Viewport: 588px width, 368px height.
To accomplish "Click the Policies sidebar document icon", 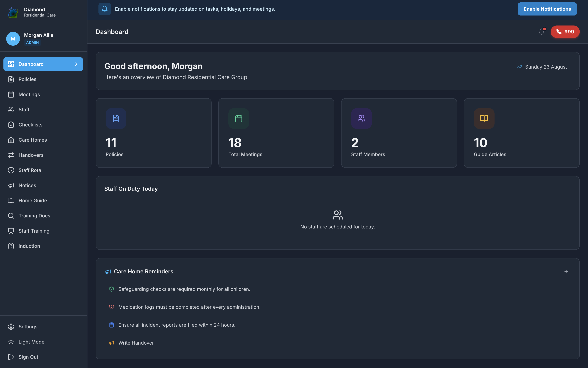I will (x=11, y=79).
